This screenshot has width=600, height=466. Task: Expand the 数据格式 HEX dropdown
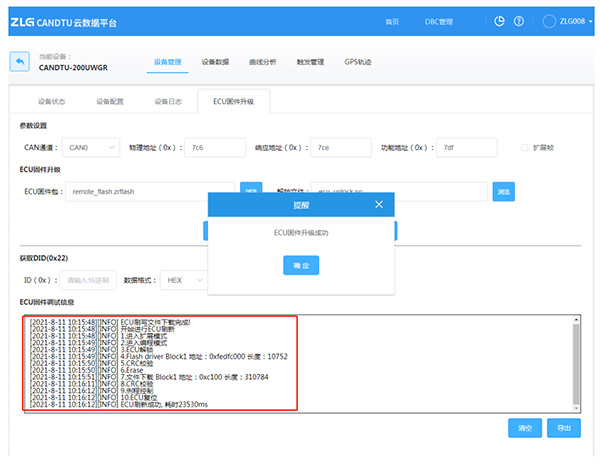(183, 281)
